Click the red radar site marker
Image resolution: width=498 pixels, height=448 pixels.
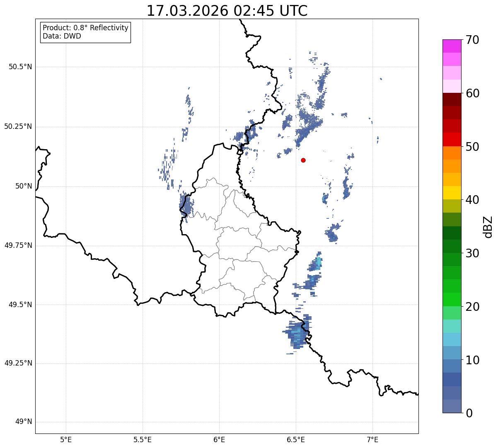(x=303, y=160)
